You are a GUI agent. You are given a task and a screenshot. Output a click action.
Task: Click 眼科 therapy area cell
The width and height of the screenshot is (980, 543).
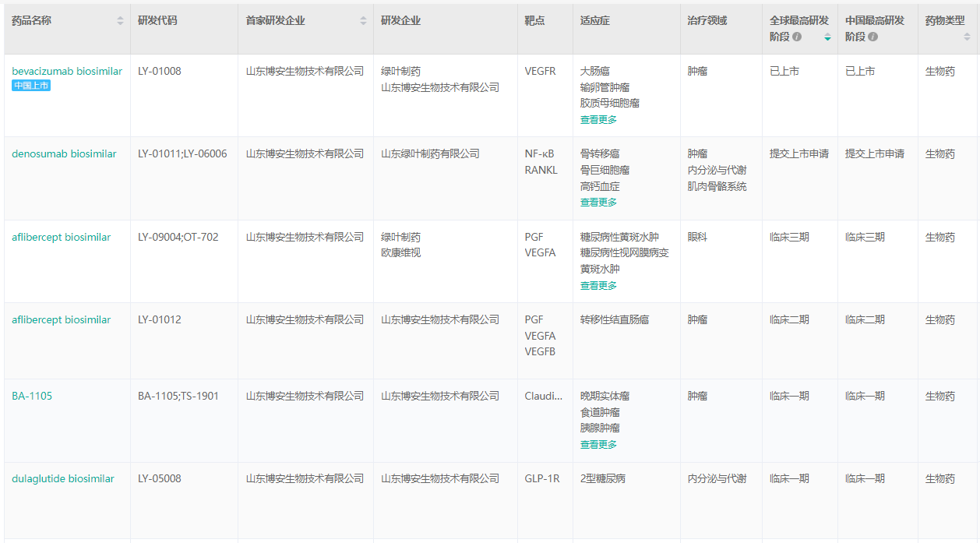click(x=697, y=237)
